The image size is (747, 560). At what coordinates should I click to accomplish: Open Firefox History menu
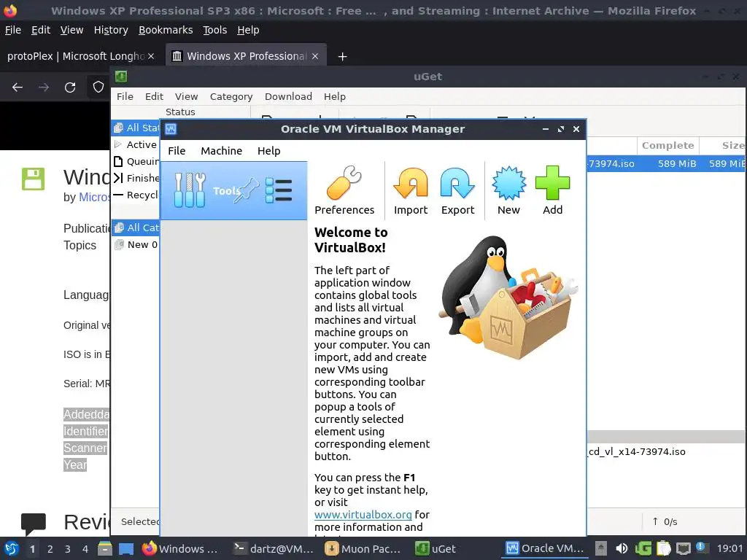click(x=111, y=30)
